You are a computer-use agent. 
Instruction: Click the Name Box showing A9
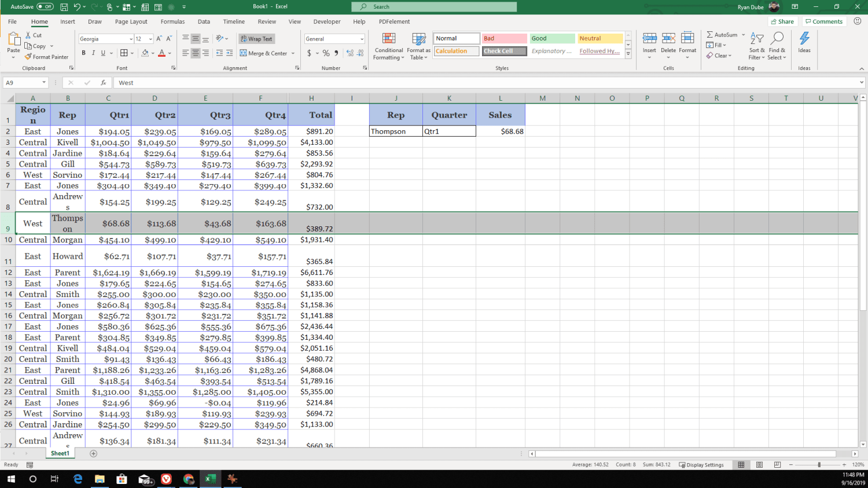(26, 83)
